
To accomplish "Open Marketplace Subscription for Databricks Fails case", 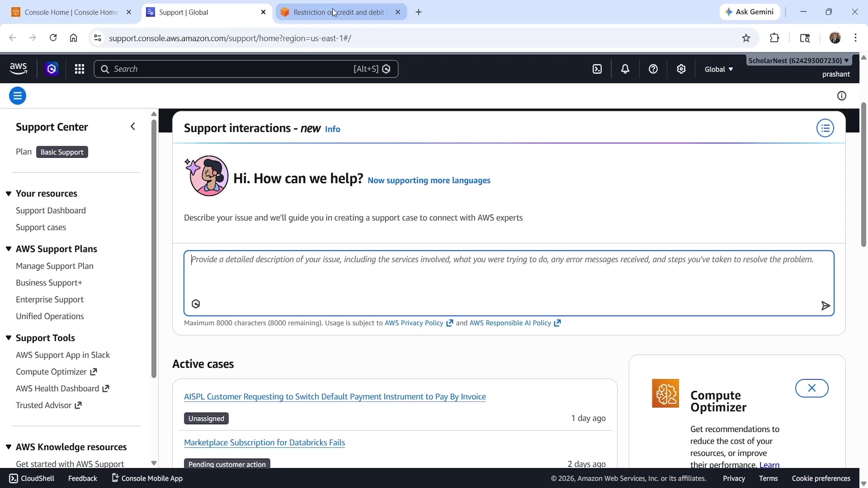I will pyautogui.click(x=264, y=443).
